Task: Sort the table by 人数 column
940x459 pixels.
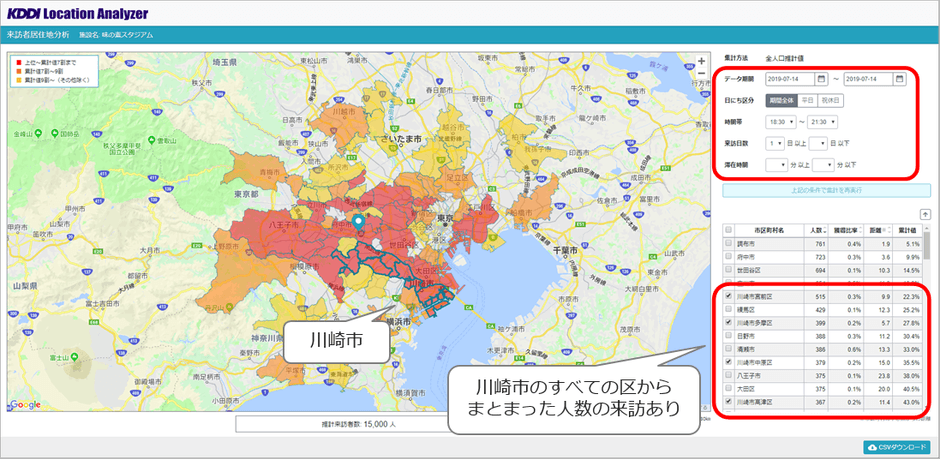Action: point(817,229)
